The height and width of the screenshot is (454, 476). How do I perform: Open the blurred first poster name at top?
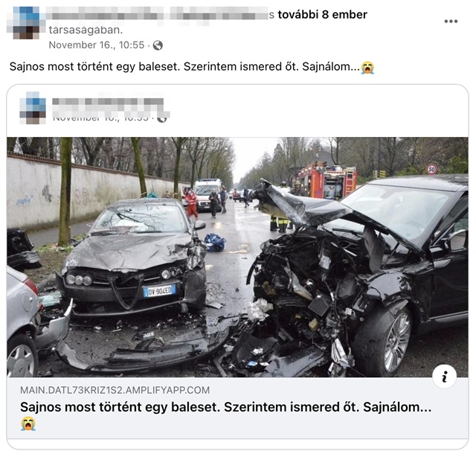(104, 14)
